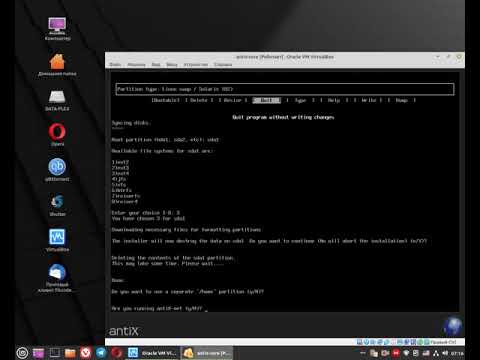Click the '7)reiserfs' file system entry
Image resolution: width=480 pixels, height=360 pixels.
(126, 196)
